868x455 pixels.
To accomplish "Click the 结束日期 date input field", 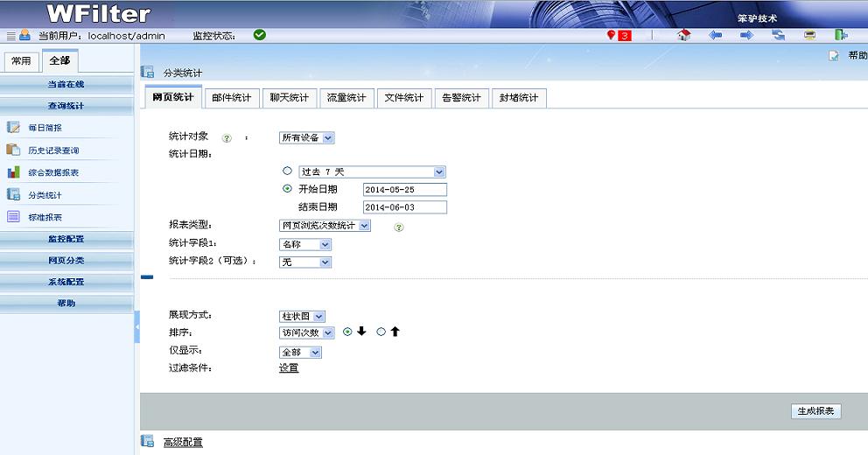I will (403, 207).
